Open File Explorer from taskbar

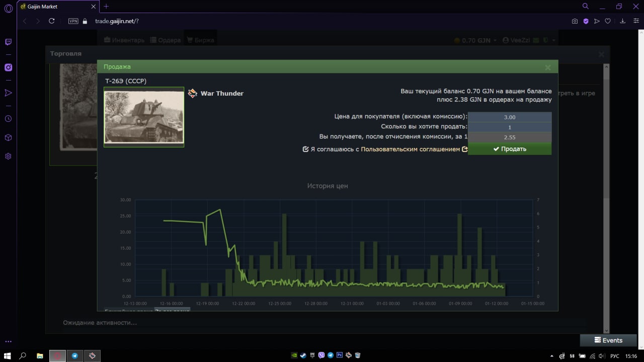[x=40, y=355]
